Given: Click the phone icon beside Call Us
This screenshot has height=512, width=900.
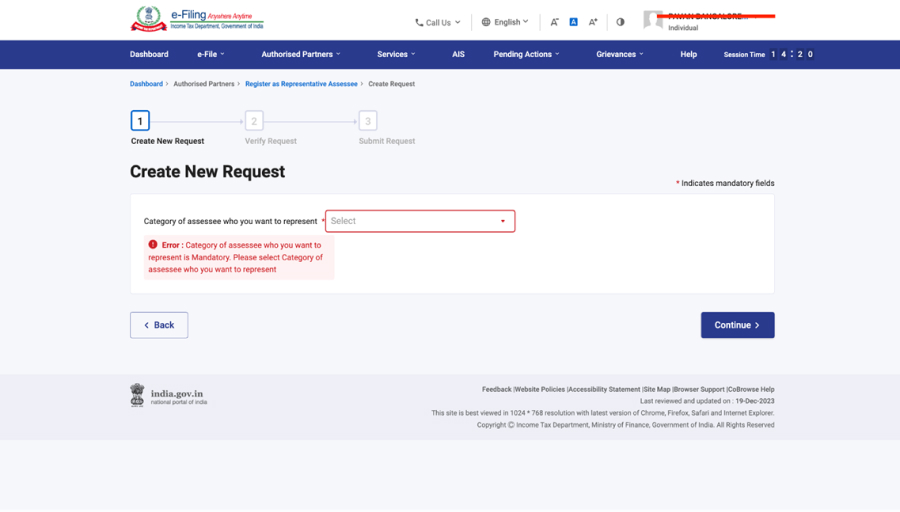Looking at the screenshot, I should click(419, 22).
